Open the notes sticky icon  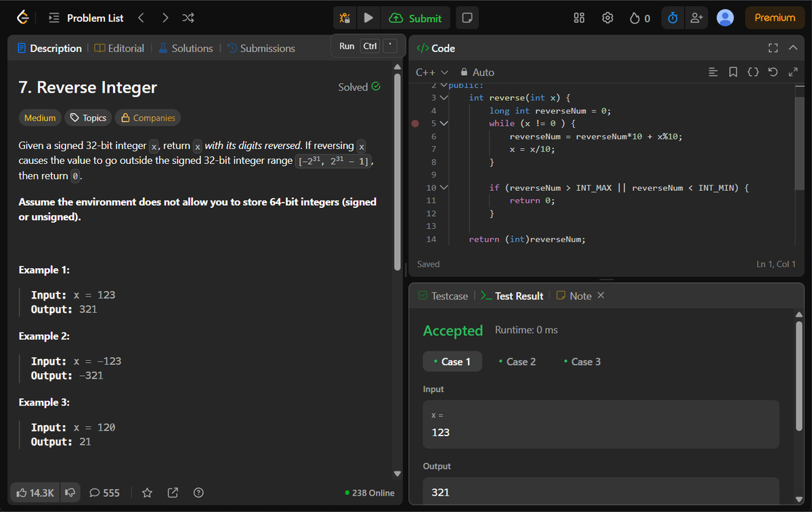coord(467,18)
